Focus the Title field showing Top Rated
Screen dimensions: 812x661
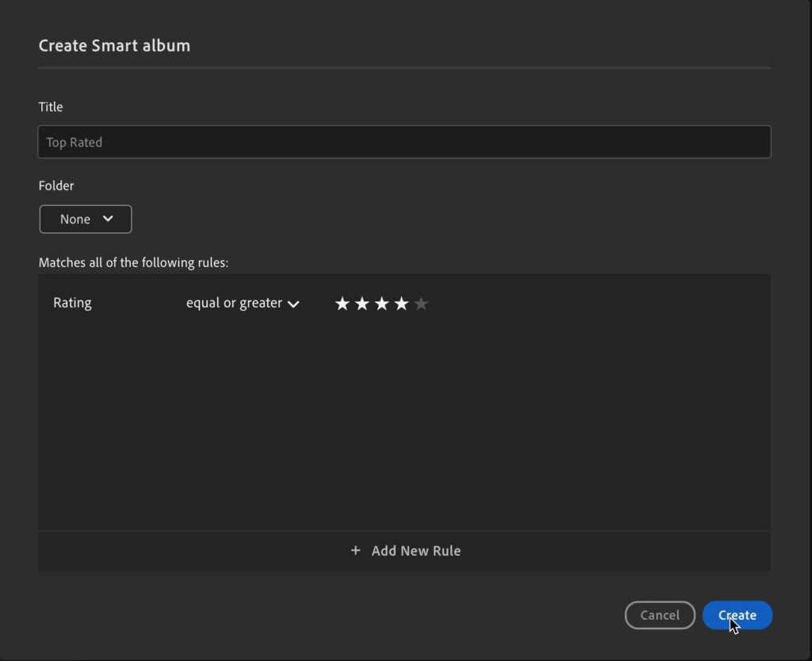[x=404, y=143]
